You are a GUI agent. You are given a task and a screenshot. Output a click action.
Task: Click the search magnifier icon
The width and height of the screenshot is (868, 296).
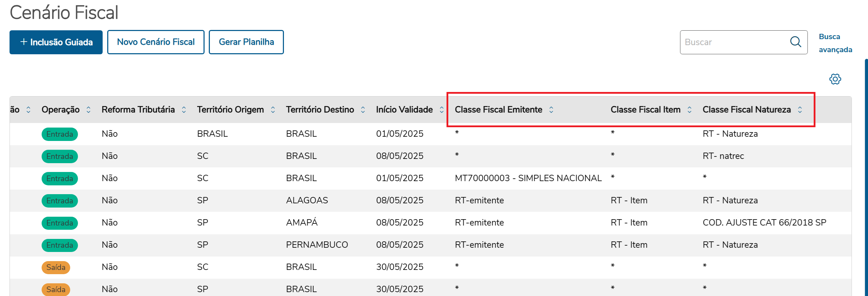[x=795, y=42]
